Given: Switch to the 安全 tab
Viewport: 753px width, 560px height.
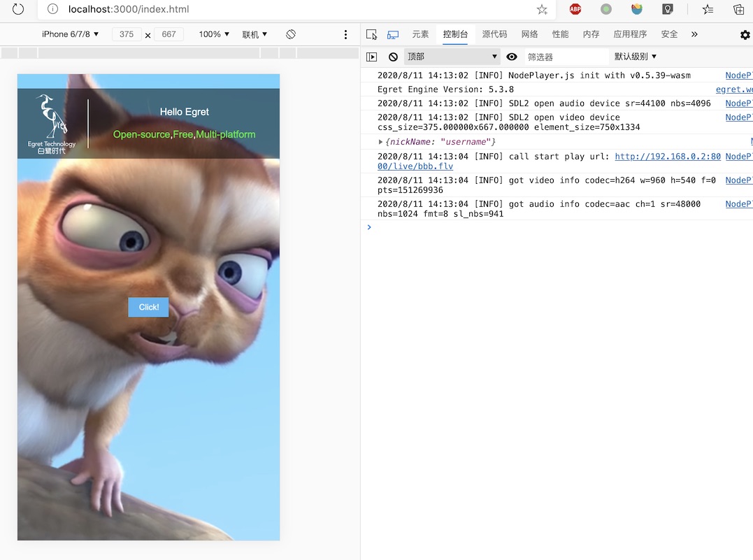Looking at the screenshot, I should click(x=669, y=34).
